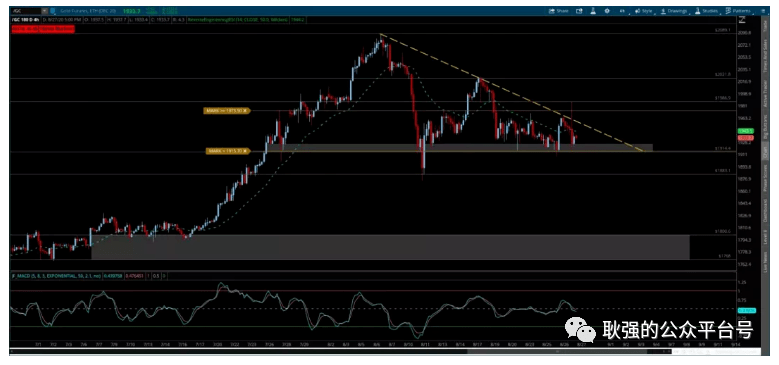This screenshot has width=779, height=365.
Task: Click the red alert label under header
Action: click(x=43, y=29)
